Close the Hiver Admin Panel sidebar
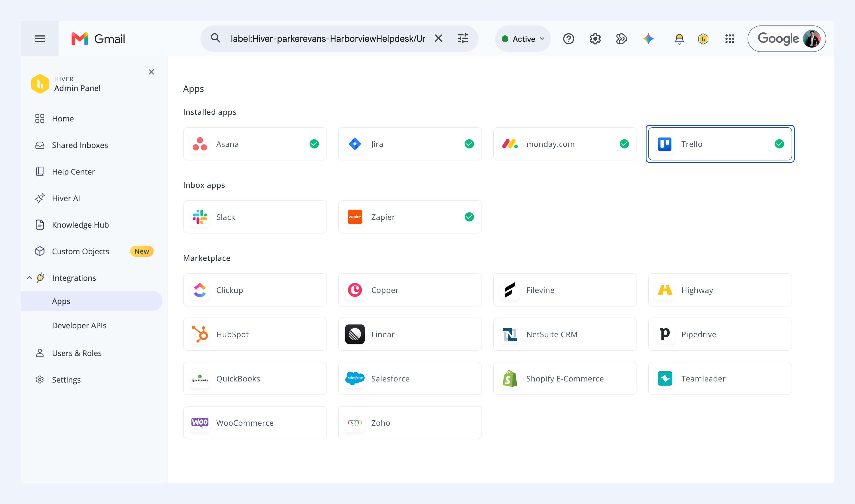 151,72
